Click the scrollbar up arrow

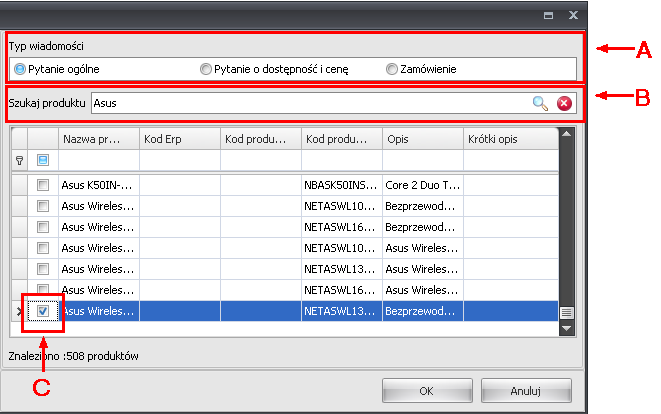(x=567, y=134)
